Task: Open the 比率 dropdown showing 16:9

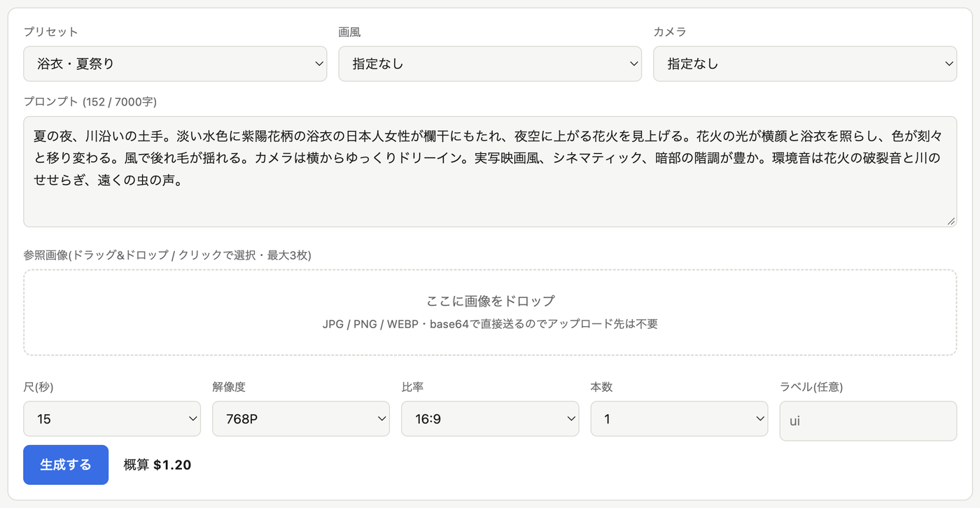Action: (x=490, y=418)
